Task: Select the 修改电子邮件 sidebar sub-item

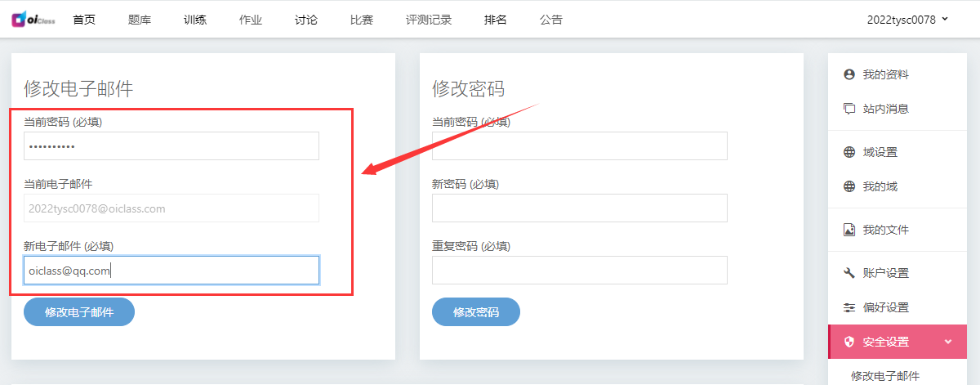Action: point(885,376)
